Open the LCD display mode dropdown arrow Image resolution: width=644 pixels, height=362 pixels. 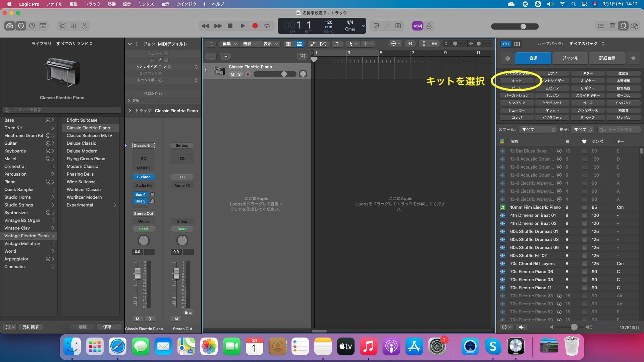click(363, 26)
